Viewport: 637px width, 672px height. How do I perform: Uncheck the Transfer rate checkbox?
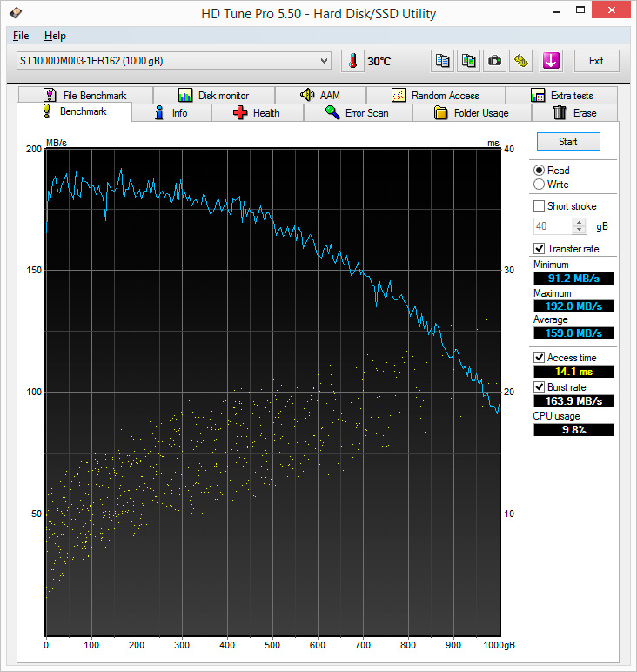click(540, 249)
